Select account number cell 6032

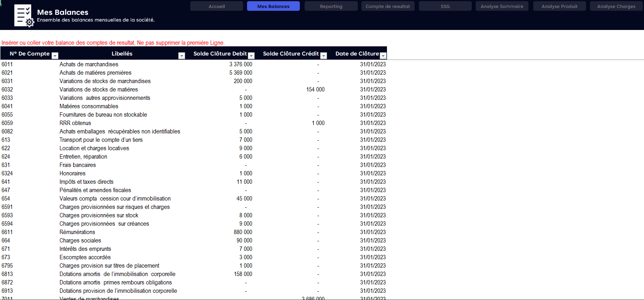7,89
